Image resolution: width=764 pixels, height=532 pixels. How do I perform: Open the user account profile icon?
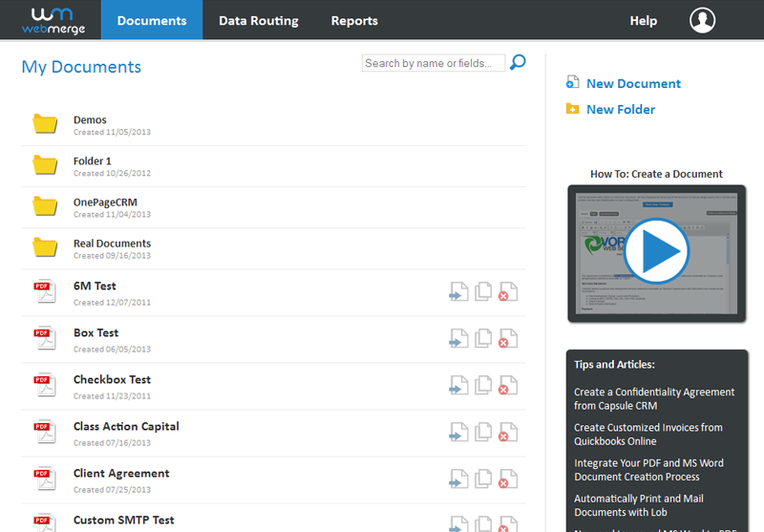(702, 20)
